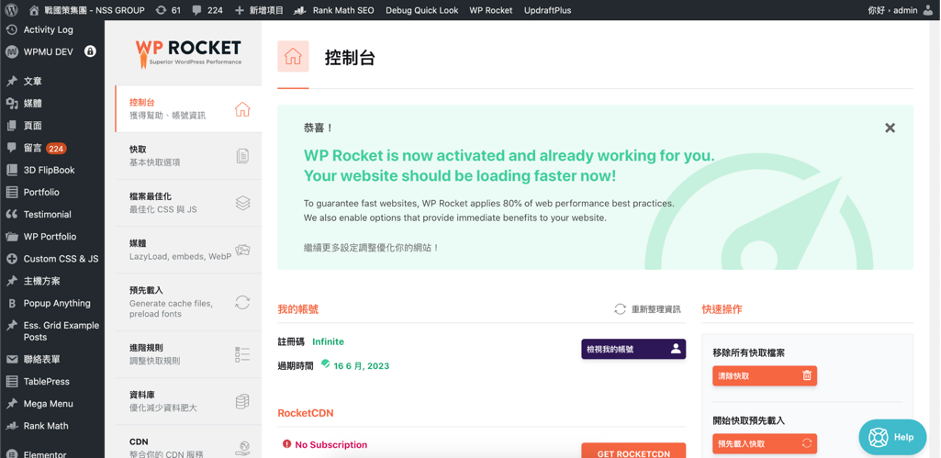Click the database icon on 資料庫 tab
This screenshot has height=458, width=941.
pos(242,401)
